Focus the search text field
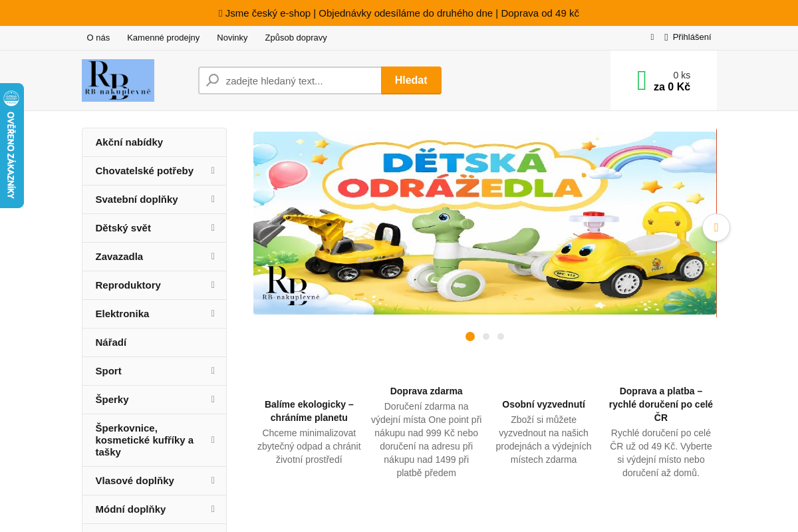 click(299, 80)
